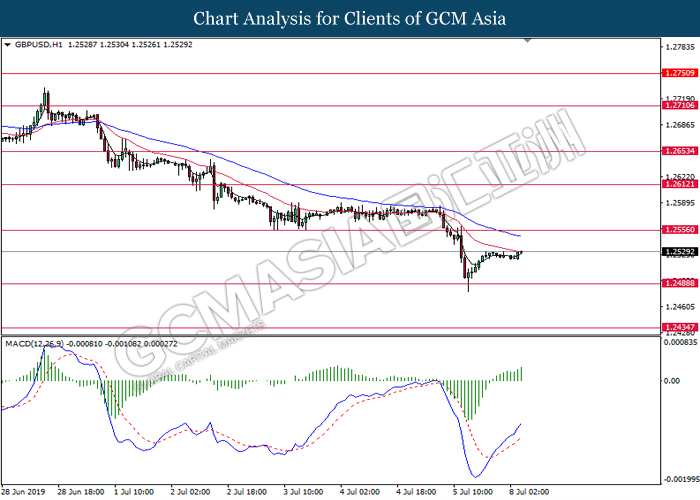Click the MACD(12,26,9) indicator label

point(38,343)
